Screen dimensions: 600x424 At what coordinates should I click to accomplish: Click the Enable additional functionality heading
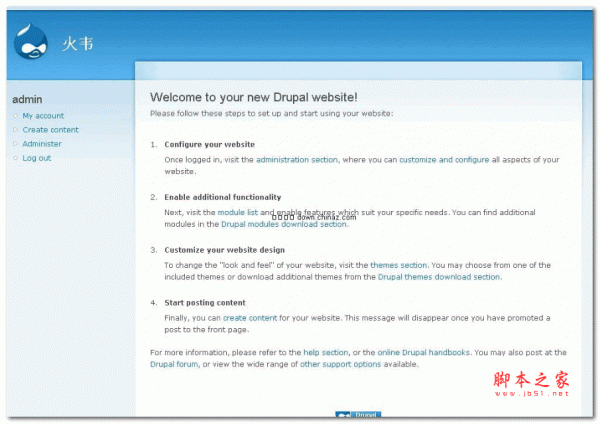click(223, 197)
